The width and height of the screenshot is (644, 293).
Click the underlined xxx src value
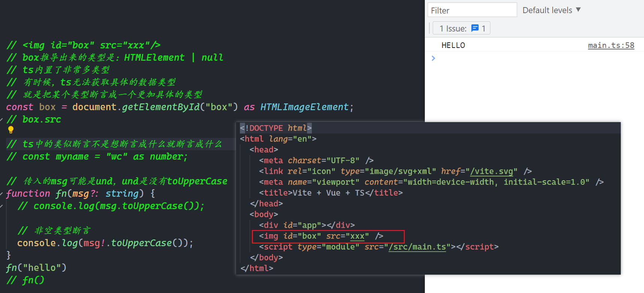[x=357, y=236]
